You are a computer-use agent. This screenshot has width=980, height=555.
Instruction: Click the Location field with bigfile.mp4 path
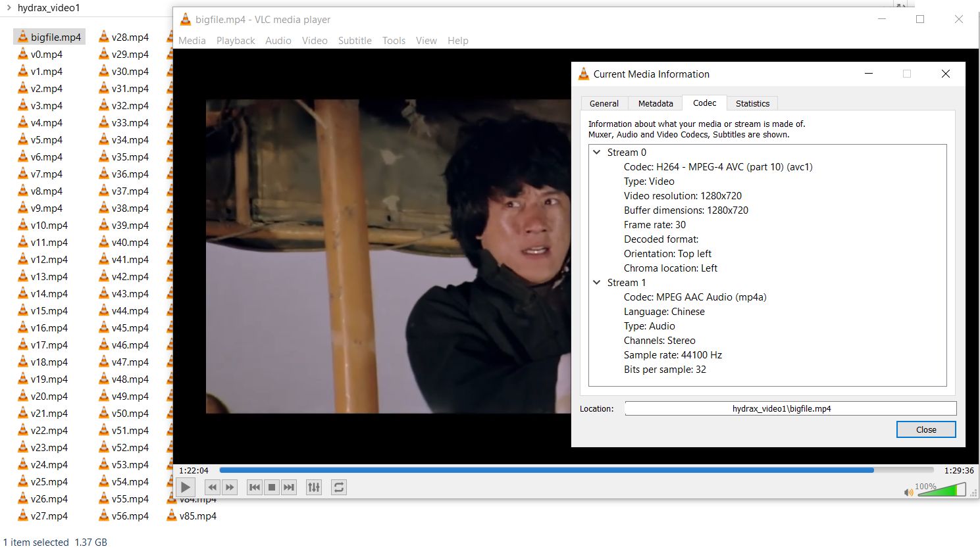[790, 408]
